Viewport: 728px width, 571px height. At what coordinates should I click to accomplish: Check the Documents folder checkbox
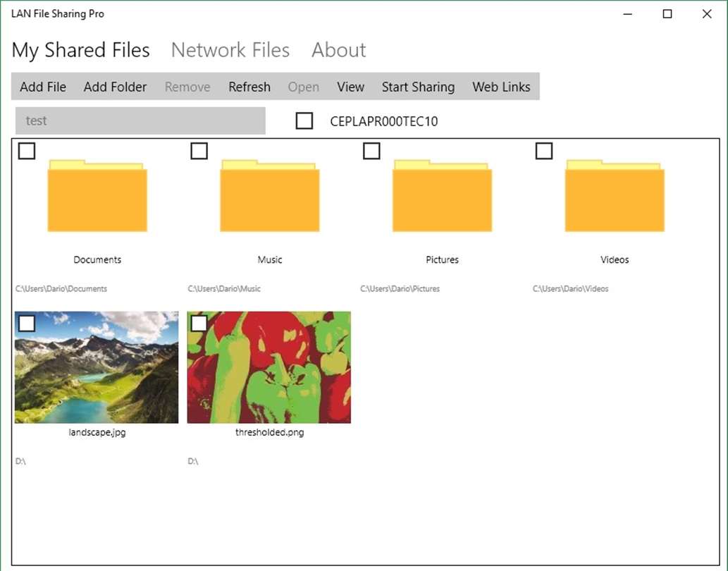click(x=27, y=151)
